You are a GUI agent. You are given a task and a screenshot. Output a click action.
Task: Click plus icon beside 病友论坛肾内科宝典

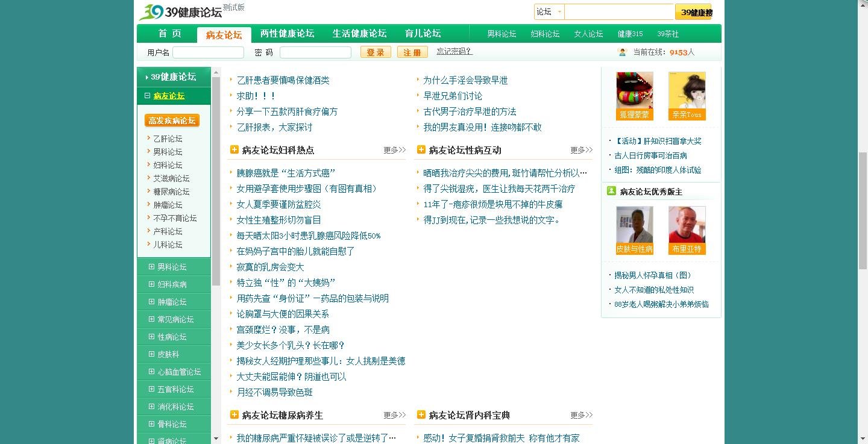[421, 414]
